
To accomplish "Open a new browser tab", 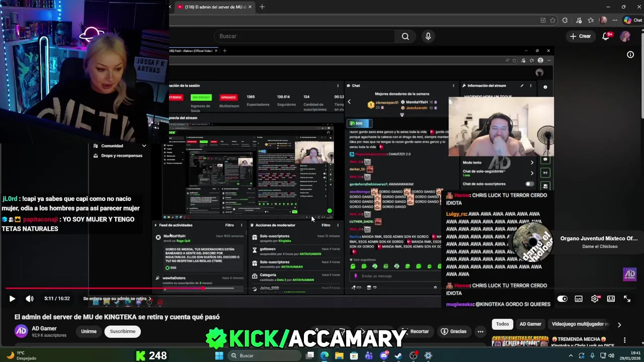I will (262, 7).
